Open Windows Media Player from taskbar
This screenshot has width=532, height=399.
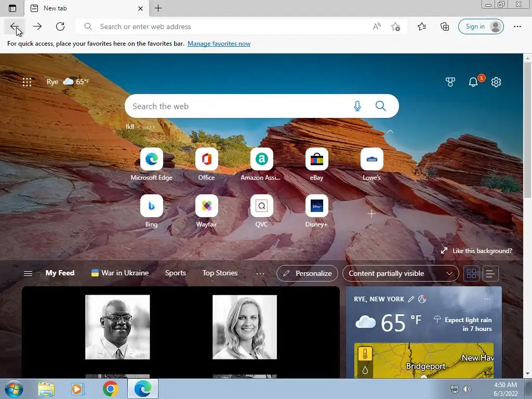(x=78, y=389)
